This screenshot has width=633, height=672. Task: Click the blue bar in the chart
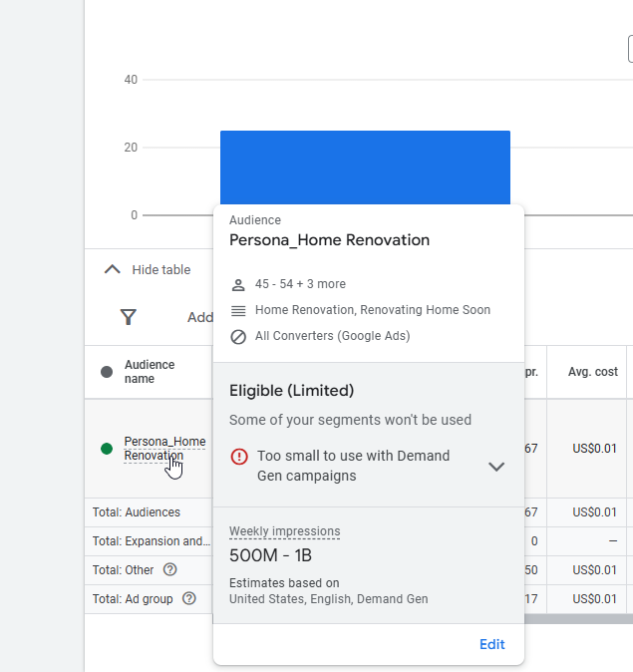365,168
